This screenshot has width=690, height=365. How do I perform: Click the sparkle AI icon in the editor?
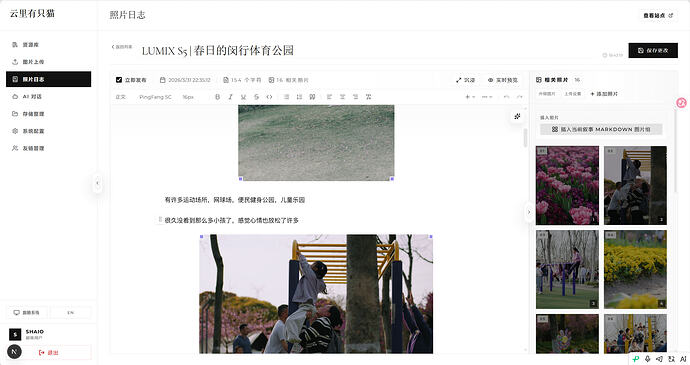(518, 116)
